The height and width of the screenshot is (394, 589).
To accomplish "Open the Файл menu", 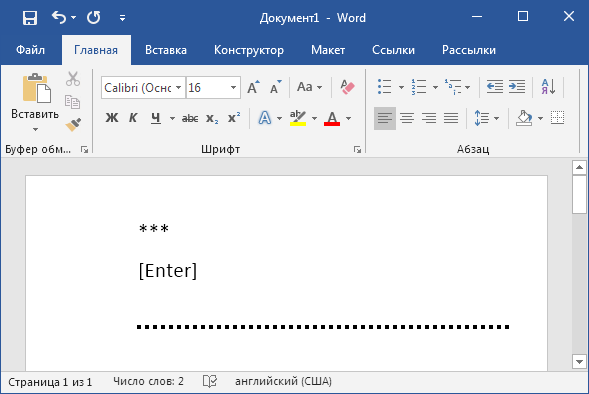I will click(x=30, y=50).
